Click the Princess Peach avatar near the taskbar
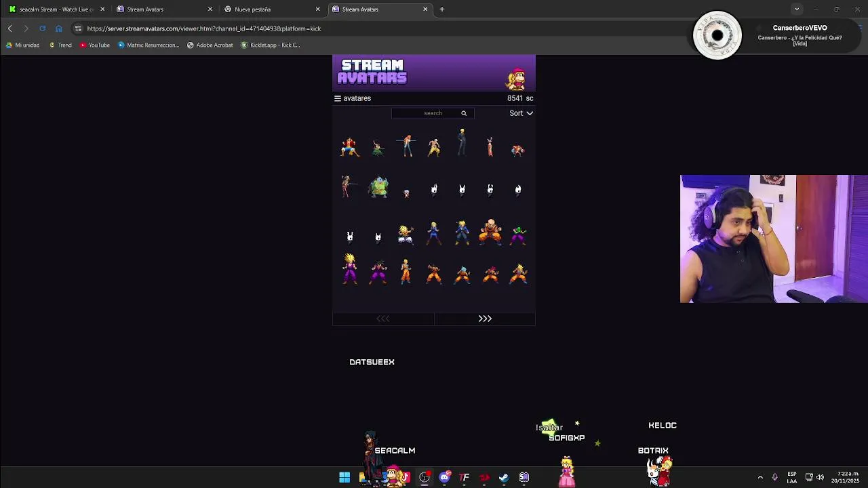The image size is (868, 488). 567,472
